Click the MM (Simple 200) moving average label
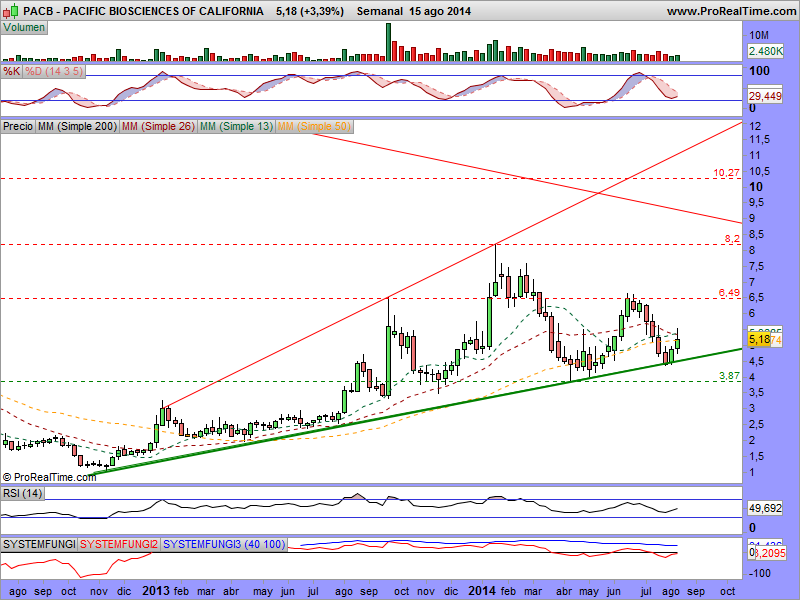The image size is (800, 600). pos(77,126)
